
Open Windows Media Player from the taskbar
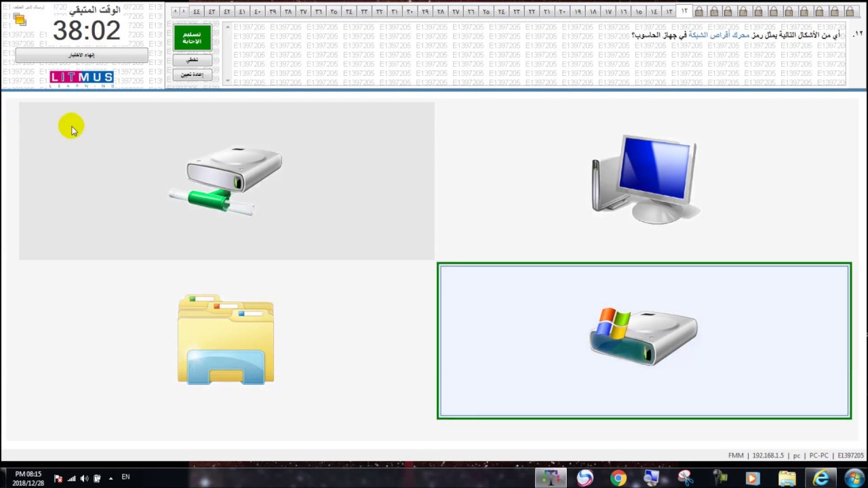[x=753, y=479]
